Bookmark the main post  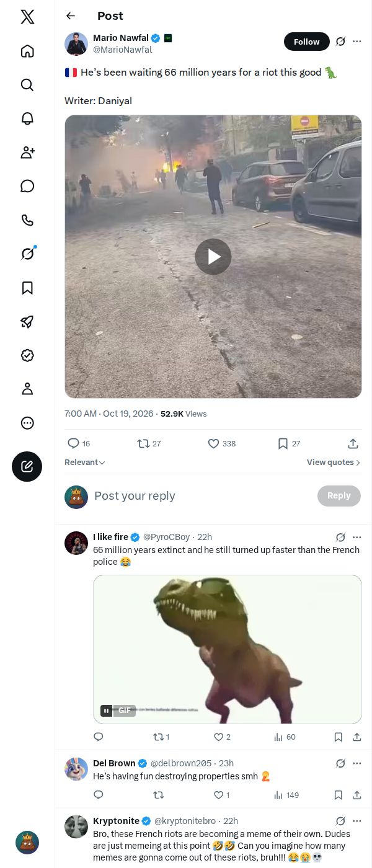click(288, 443)
